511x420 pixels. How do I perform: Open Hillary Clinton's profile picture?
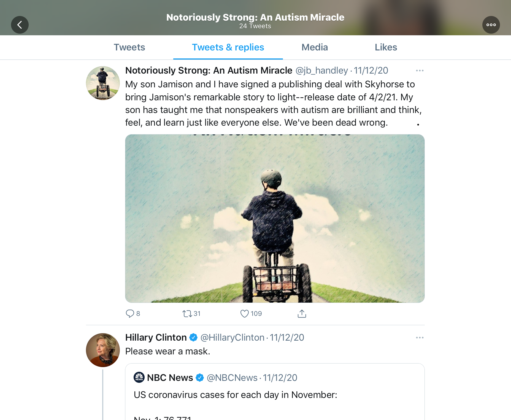click(x=103, y=350)
